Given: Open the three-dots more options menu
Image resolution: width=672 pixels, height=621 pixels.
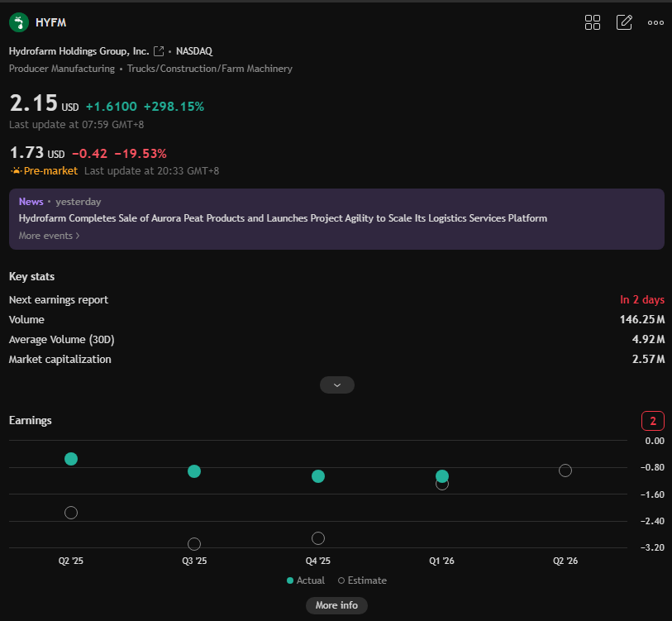Looking at the screenshot, I should pyautogui.click(x=655, y=22).
